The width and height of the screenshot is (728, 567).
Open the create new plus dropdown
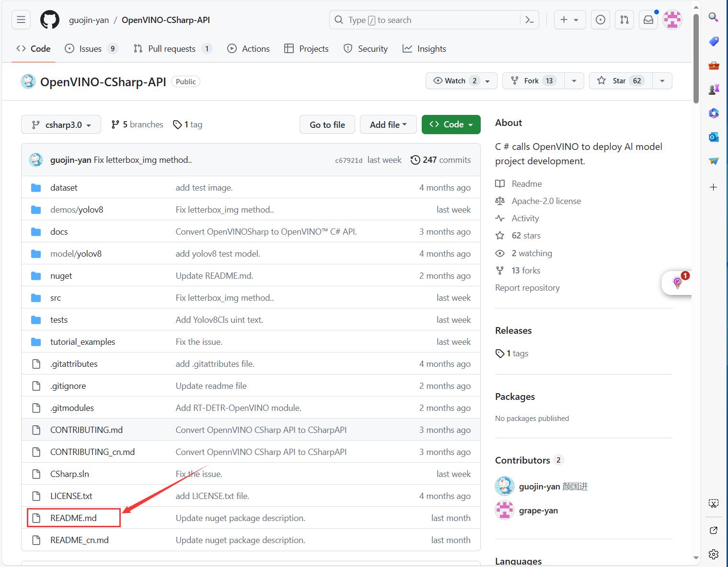[x=570, y=20]
